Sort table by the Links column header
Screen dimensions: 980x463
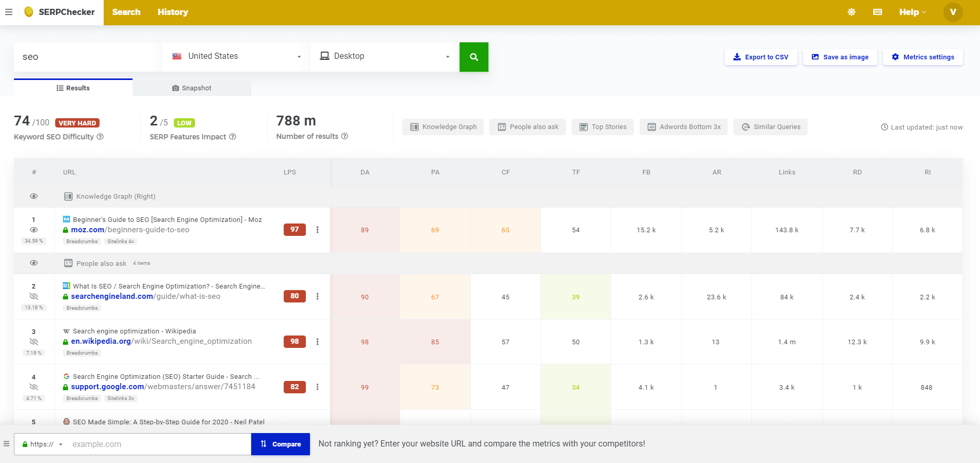coord(787,172)
